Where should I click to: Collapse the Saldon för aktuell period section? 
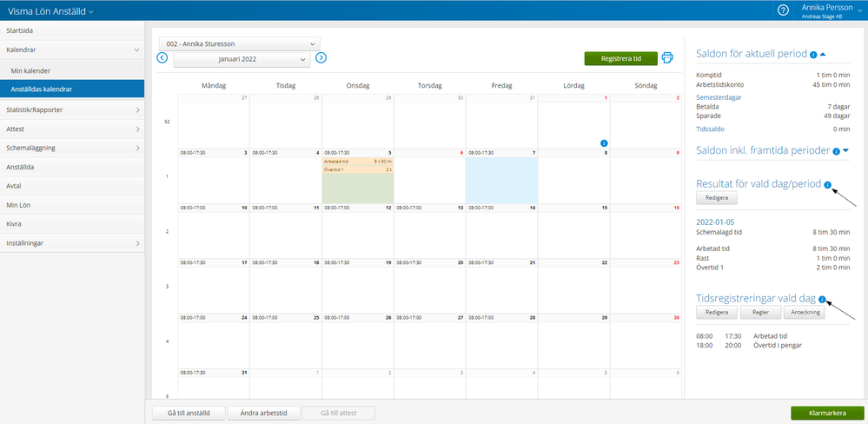(823, 55)
